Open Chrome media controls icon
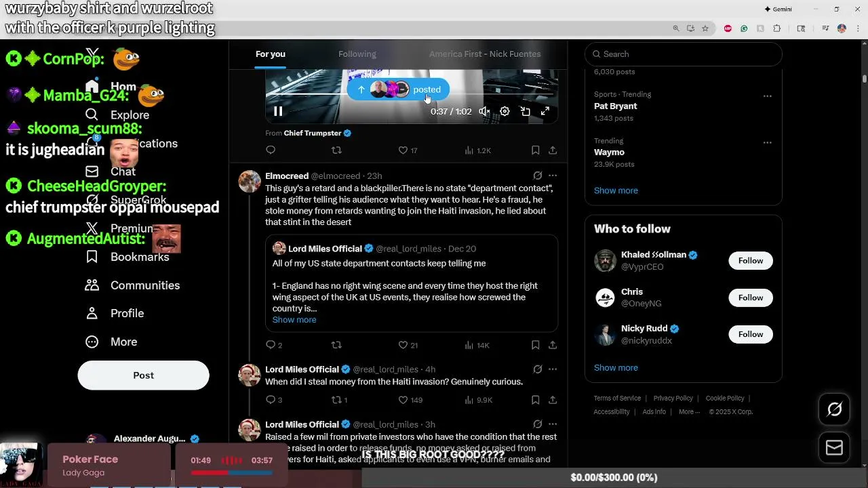 (825, 28)
